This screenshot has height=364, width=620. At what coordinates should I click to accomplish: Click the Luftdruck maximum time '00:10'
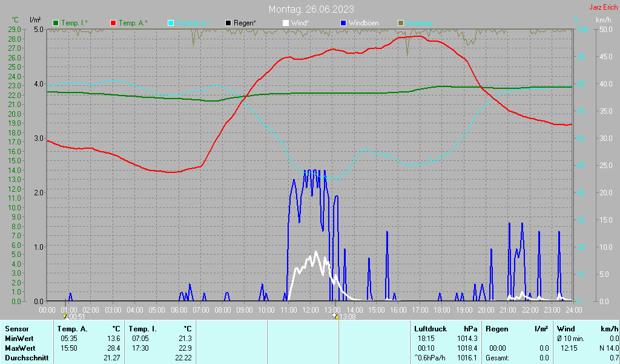pos(426,349)
